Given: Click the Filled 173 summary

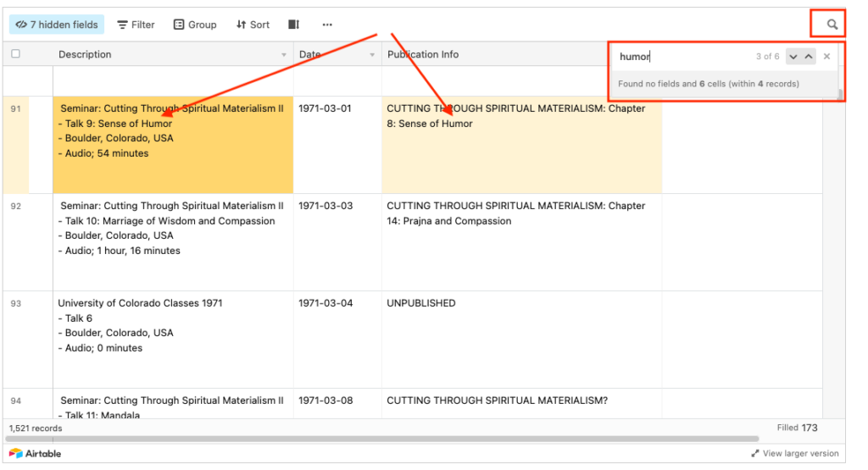Looking at the screenshot, I should click(x=797, y=428).
